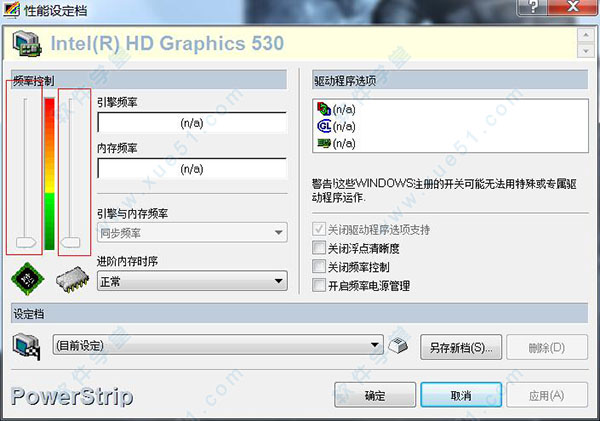Click the eraser icon next to 另存新档
600x421 pixels.
tap(398, 347)
